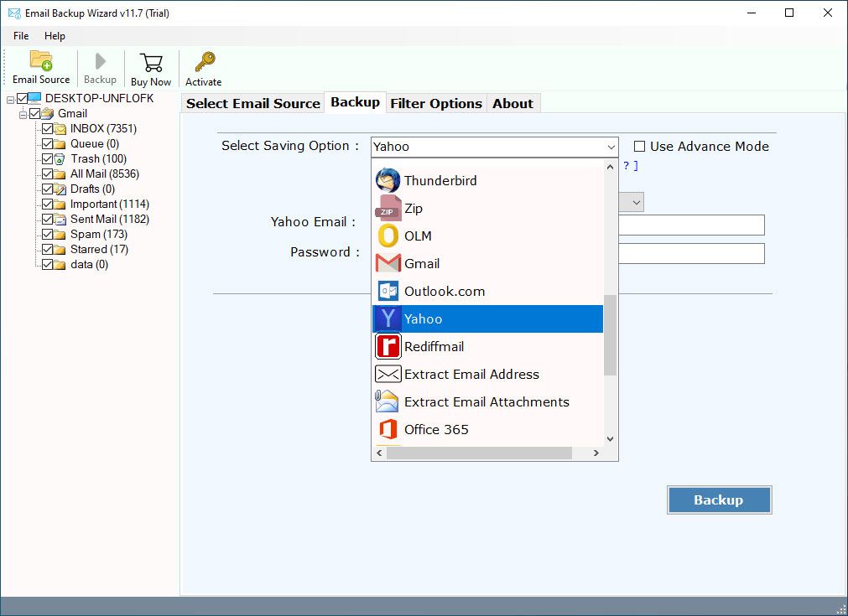The image size is (848, 616).
Task: Click the app icon in title bar
Action: click(14, 13)
